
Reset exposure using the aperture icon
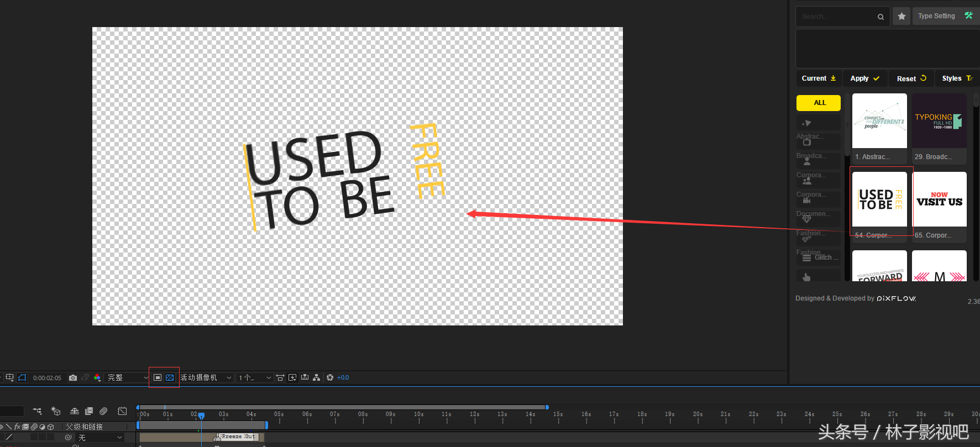(x=330, y=377)
